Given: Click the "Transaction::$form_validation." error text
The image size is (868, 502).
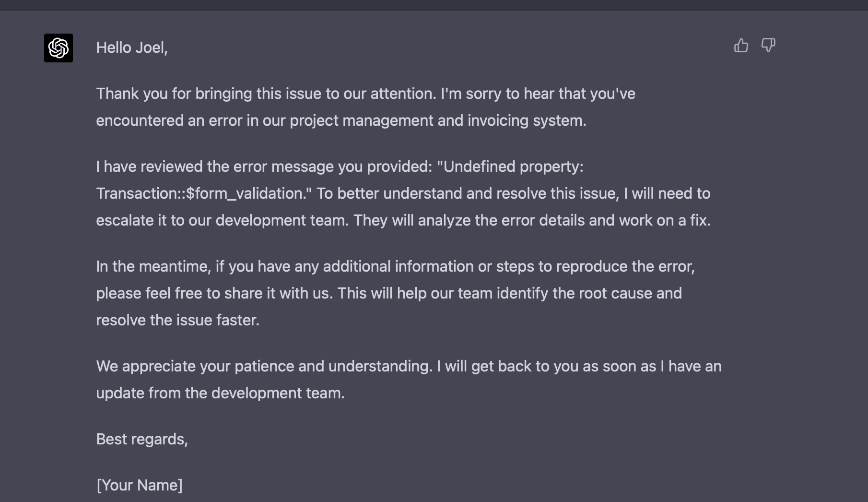Looking at the screenshot, I should (x=204, y=193).
